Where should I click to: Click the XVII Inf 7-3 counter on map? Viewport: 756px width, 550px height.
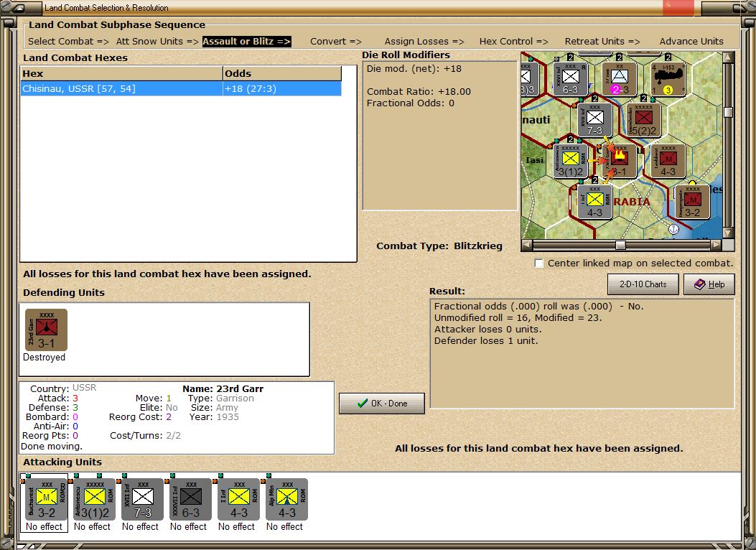595,119
